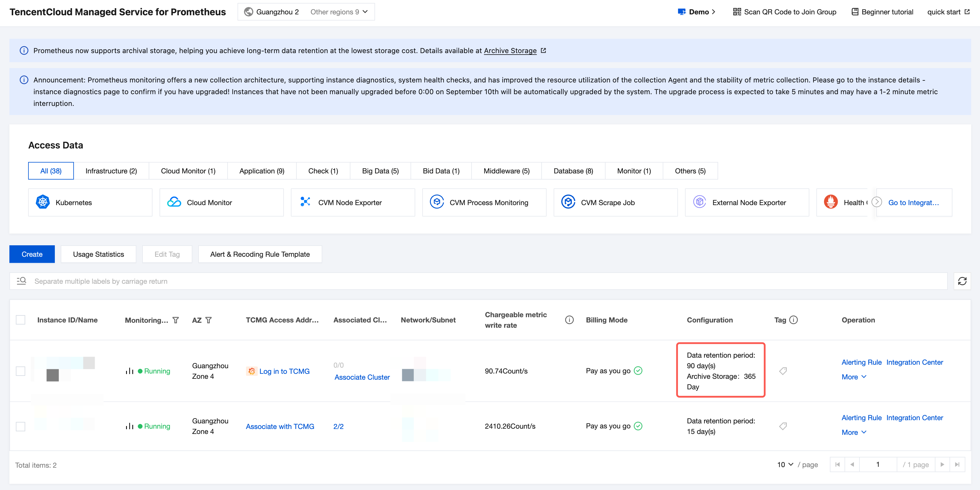Open the Archive Storage link
Viewport: 980px width, 490px height.
click(x=510, y=51)
